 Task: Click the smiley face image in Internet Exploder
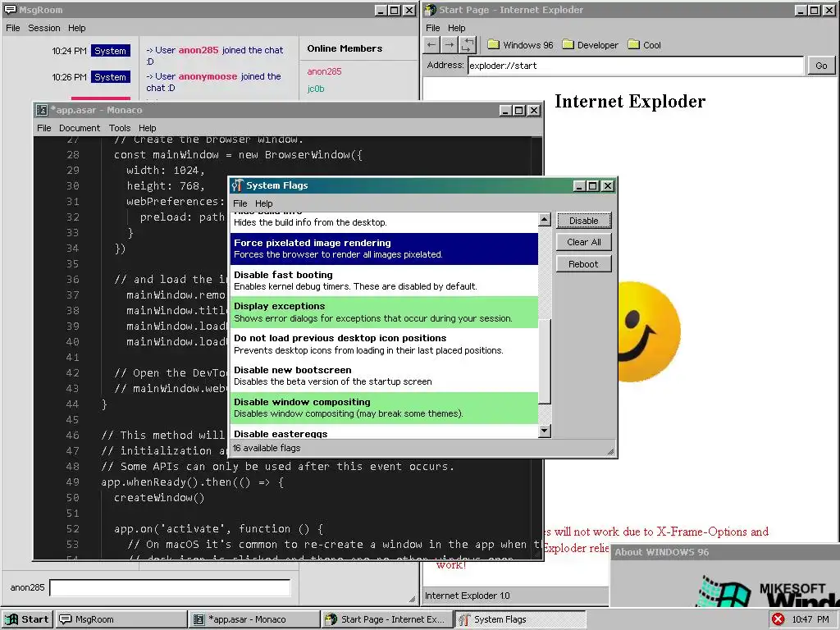tap(649, 331)
